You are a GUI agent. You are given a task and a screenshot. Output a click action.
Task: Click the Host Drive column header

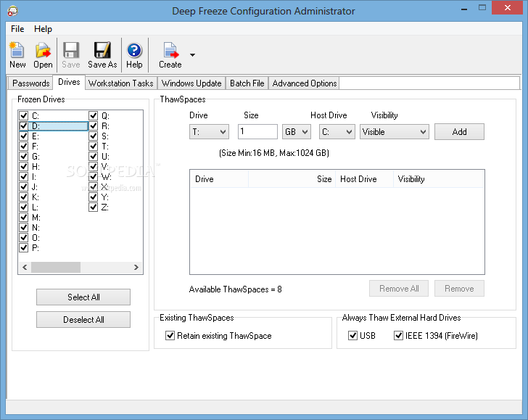tap(364, 179)
